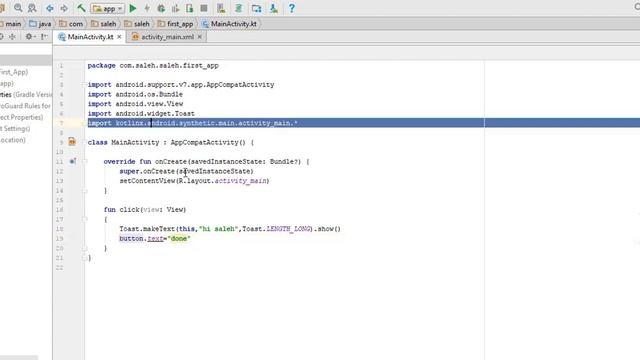Click the fold end marker at line 20
640x360 pixels.
(x=85, y=248)
